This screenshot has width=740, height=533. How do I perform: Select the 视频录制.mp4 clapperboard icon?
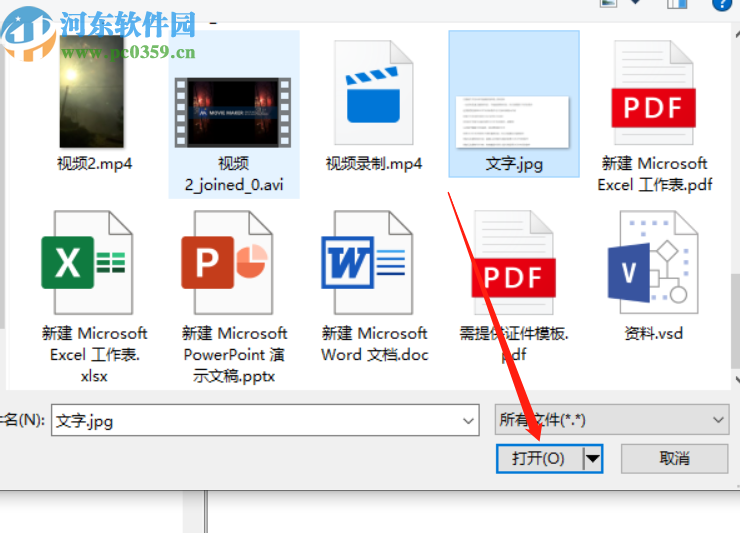(374, 93)
